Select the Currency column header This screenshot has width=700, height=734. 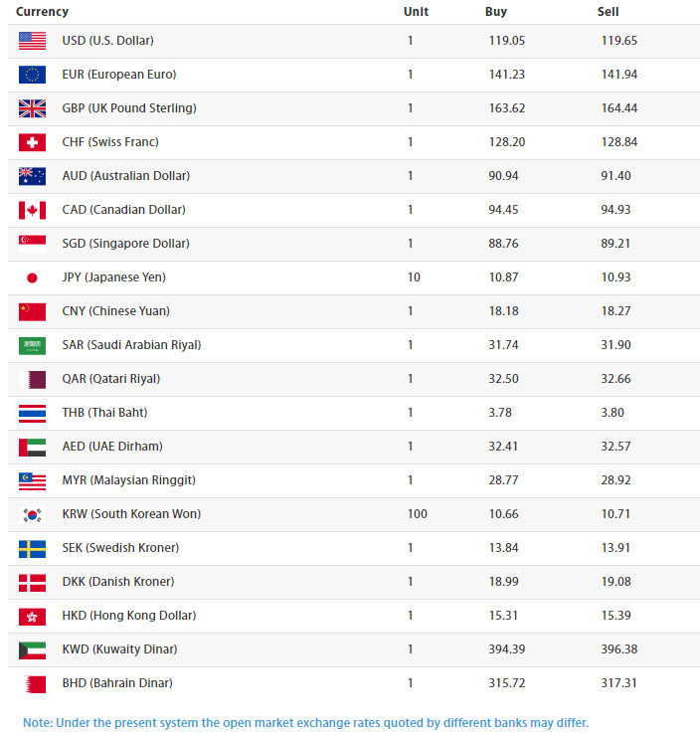(42, 12)
